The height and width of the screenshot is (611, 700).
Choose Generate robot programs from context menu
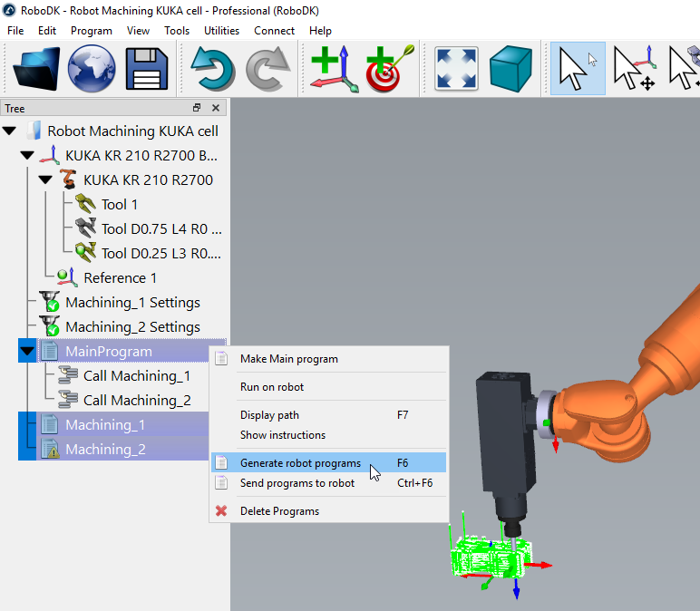(x=300, y=463)
